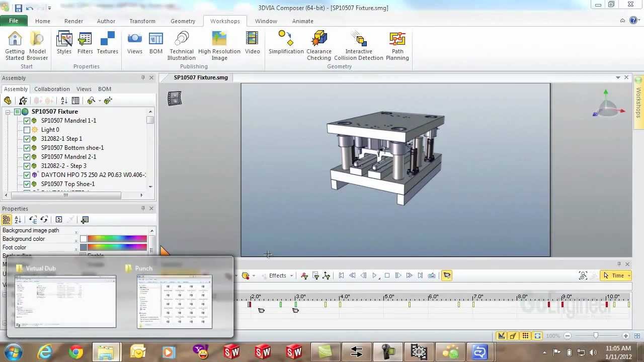Open the Styles workshop
The height and width of the screenshot is (362, 644).
coord(64,43)
